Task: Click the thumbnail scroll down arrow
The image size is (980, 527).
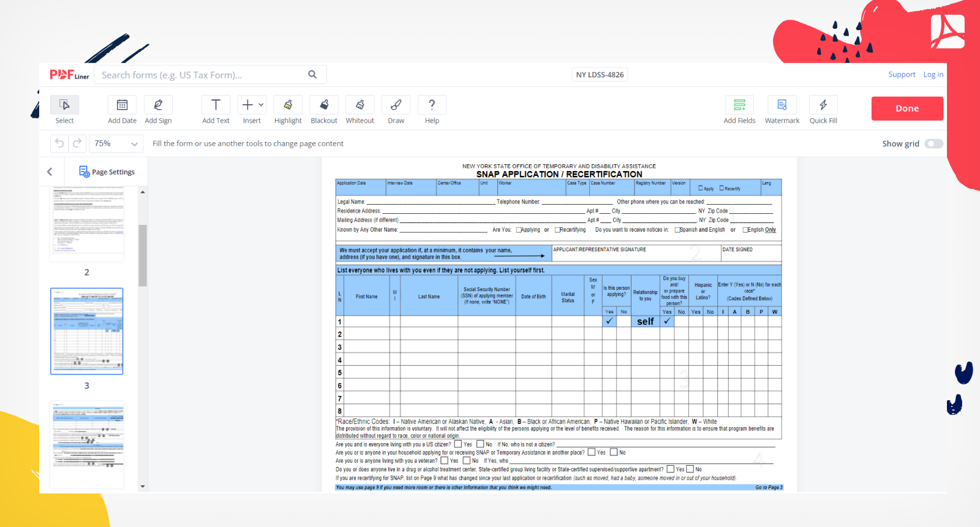Action: tap(143, 487)
